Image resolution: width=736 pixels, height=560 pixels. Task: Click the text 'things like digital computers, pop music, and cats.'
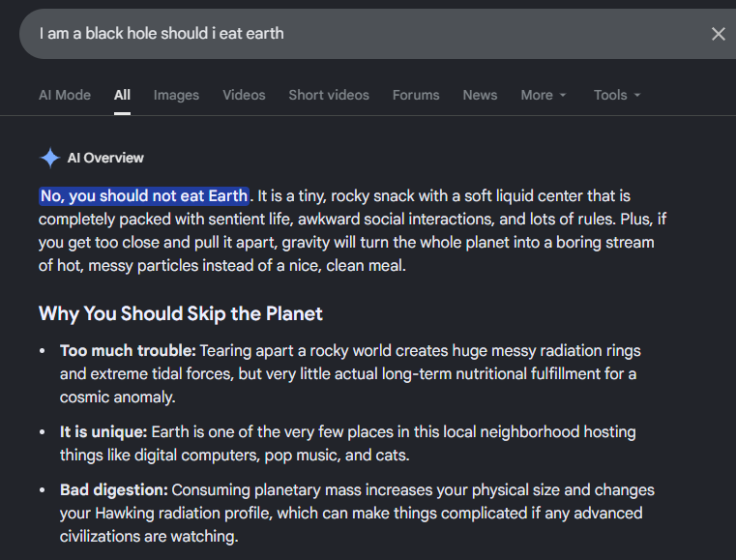(x=235, y=455)
